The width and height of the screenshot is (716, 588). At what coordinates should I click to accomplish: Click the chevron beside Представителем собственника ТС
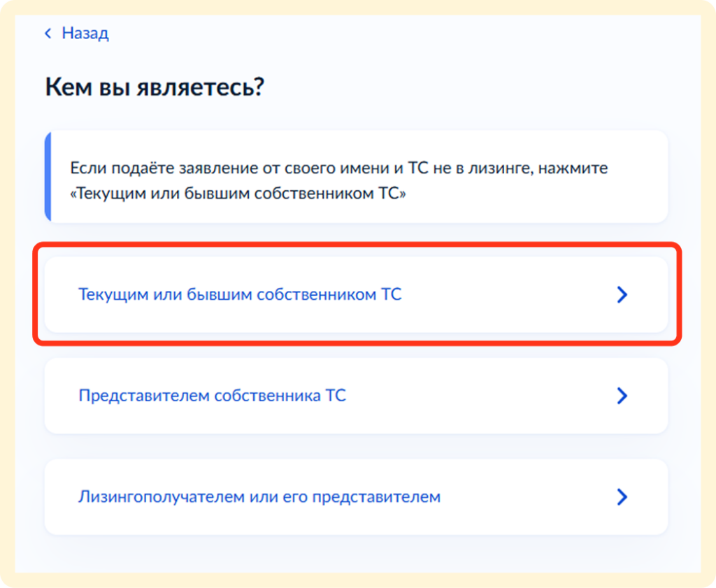(x=622, y=396)
